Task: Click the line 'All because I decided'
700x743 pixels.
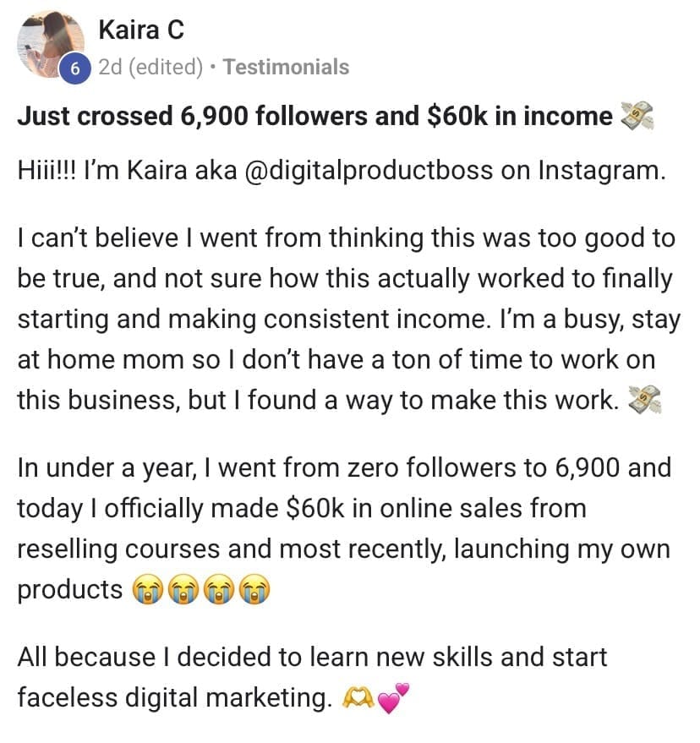Action: (x=312, y=658)
